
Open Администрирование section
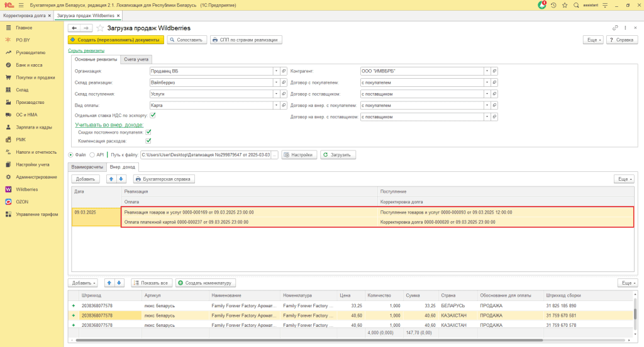(x=36, y=177)
